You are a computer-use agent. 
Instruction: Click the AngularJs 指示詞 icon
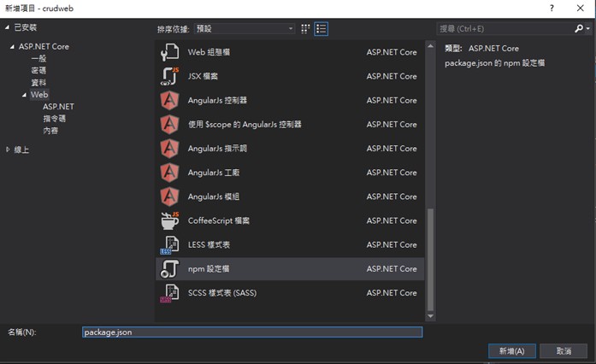[x=169, y=148]
